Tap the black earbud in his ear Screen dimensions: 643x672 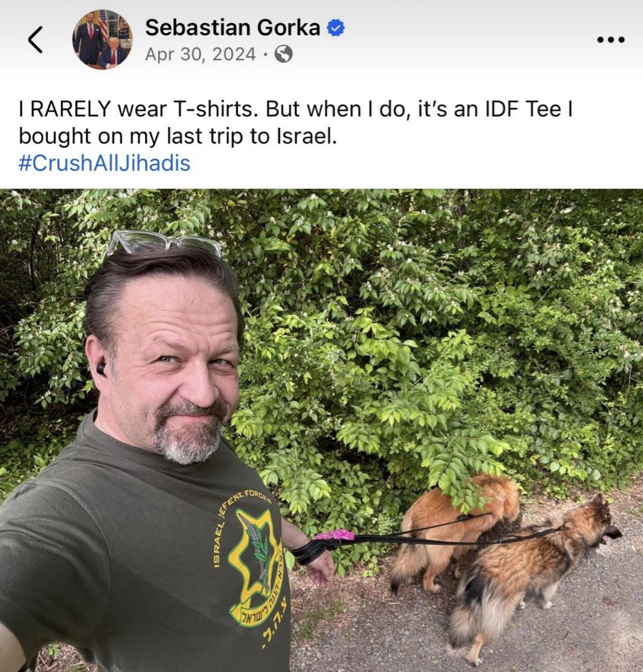pyautogui.click(x=101, y=368)
